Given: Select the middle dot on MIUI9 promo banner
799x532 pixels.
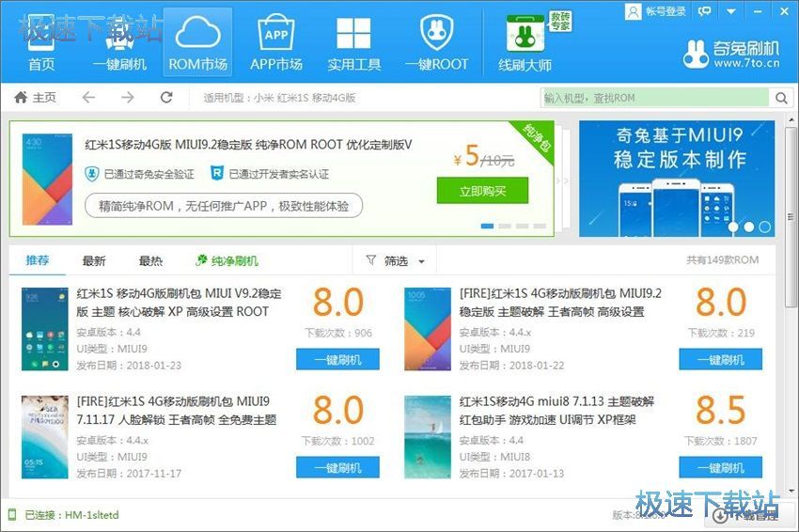Looking at the screenshot, I should [x=748, y=227].
